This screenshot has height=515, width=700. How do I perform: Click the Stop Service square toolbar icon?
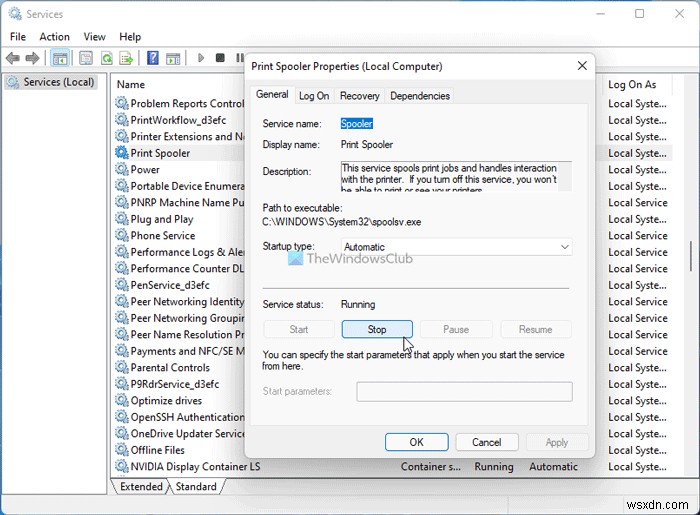(x=220, y=58)
